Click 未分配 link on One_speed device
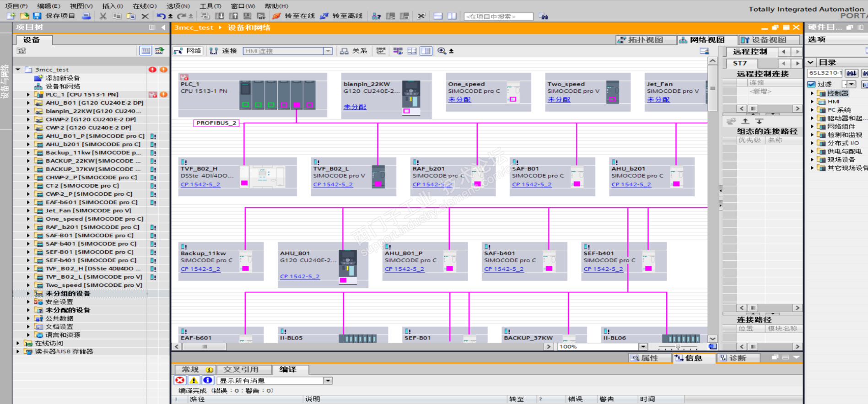868x404 pixels. pos(459,99)
